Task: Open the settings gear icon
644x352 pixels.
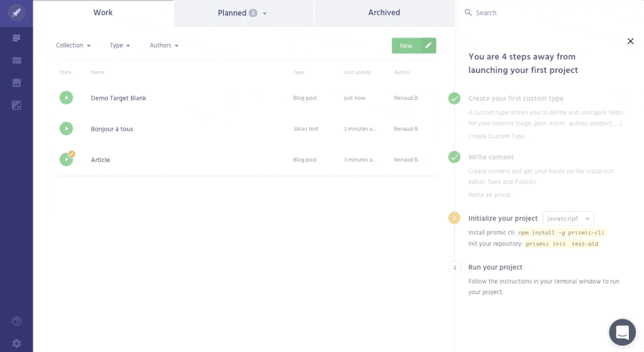Action: [x=16, y=343]
